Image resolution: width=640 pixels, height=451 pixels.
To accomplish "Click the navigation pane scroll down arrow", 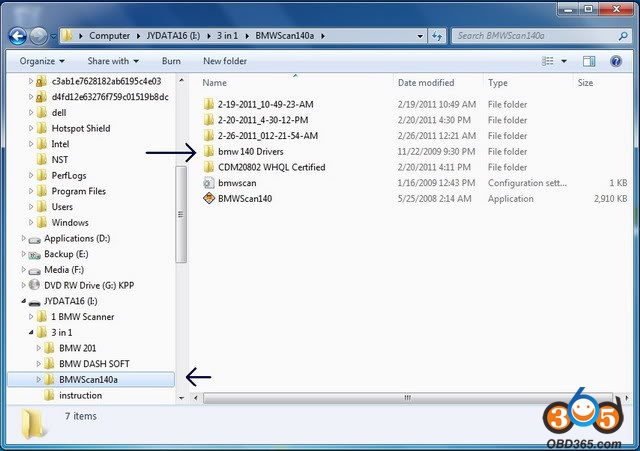I will (x=181, y=398).
